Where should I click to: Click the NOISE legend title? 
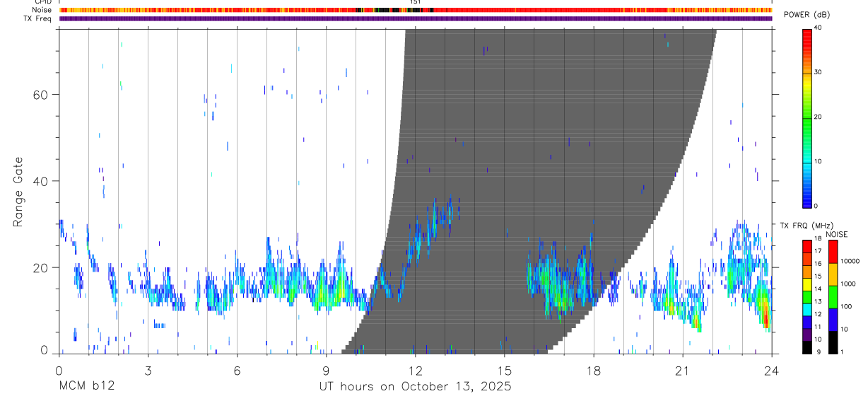click(837, 234)
